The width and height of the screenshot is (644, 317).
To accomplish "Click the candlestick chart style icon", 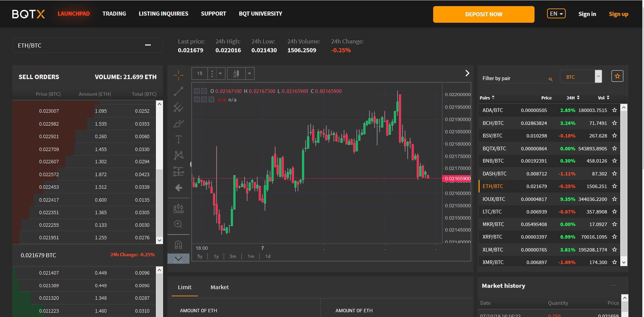I will tap(236, 73).
